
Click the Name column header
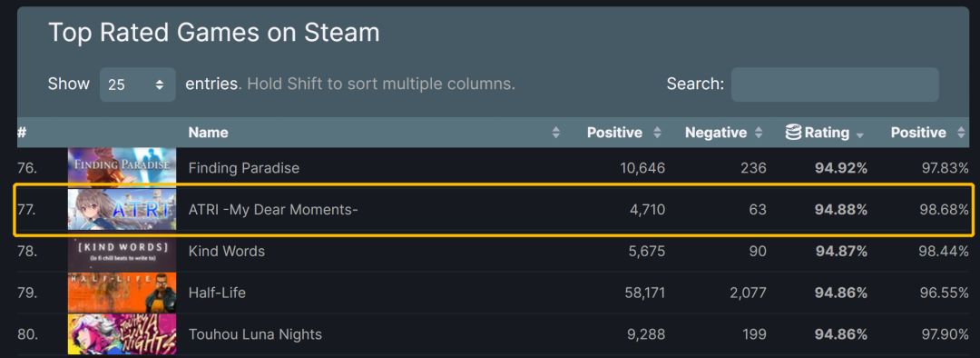(208, 133)
